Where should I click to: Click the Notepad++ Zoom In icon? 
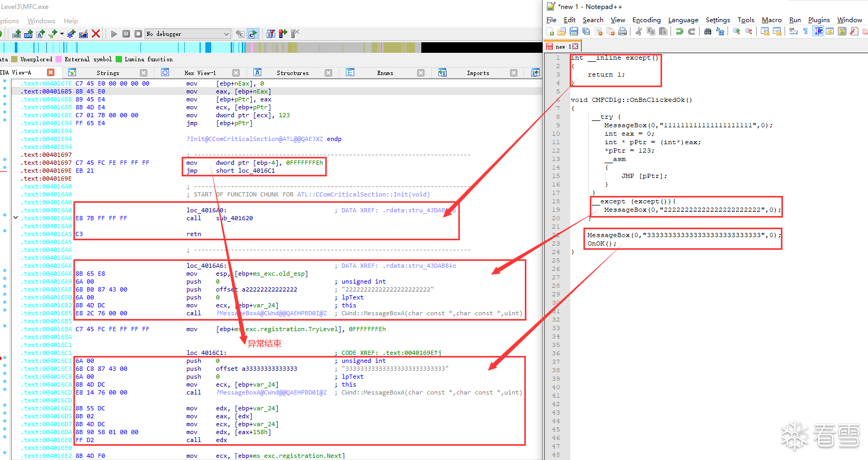pyautogui.click(x=737, y=31)
